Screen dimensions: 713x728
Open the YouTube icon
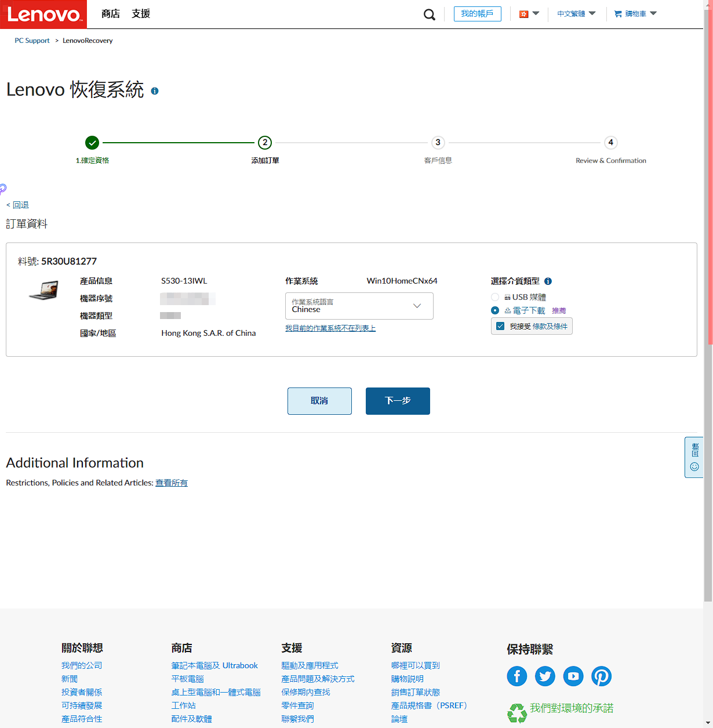pos(573,676)
